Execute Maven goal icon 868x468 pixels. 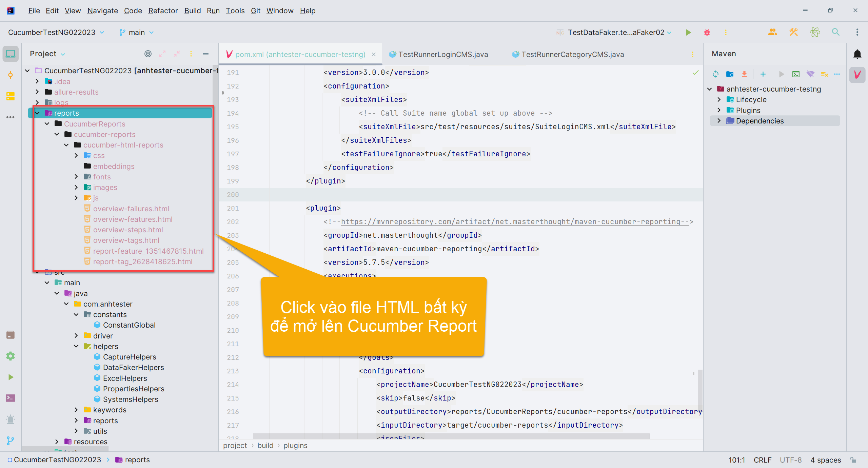tap(796, 74)
